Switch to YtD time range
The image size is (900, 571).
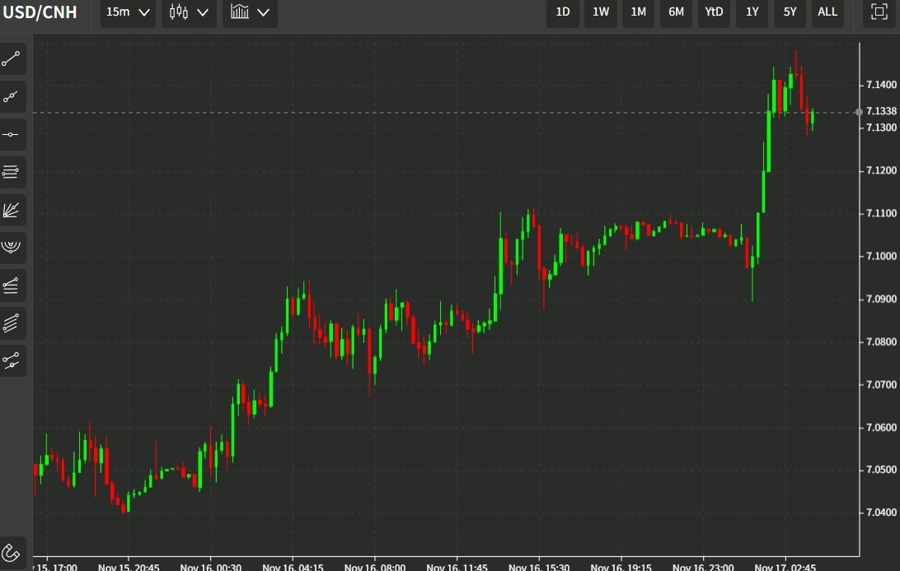[714, 12]
